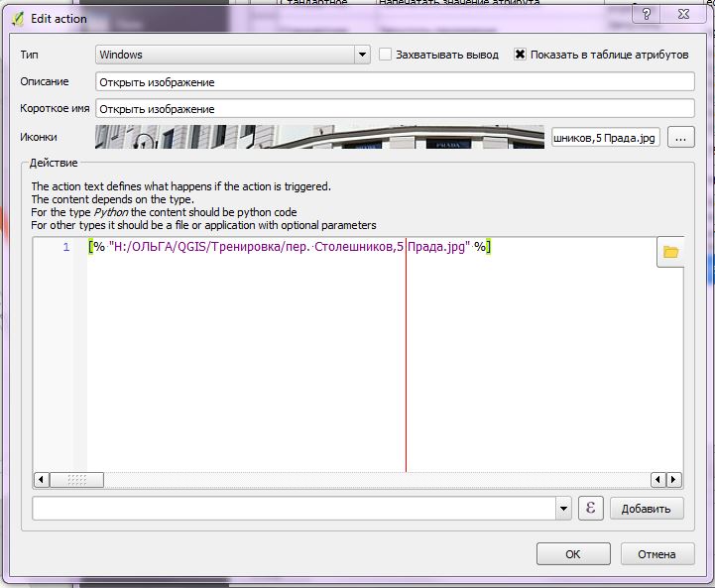Click the Короткое имя input field
This screenshot has width=715, height=588.
pyautogui.click(x=395, y=109)
